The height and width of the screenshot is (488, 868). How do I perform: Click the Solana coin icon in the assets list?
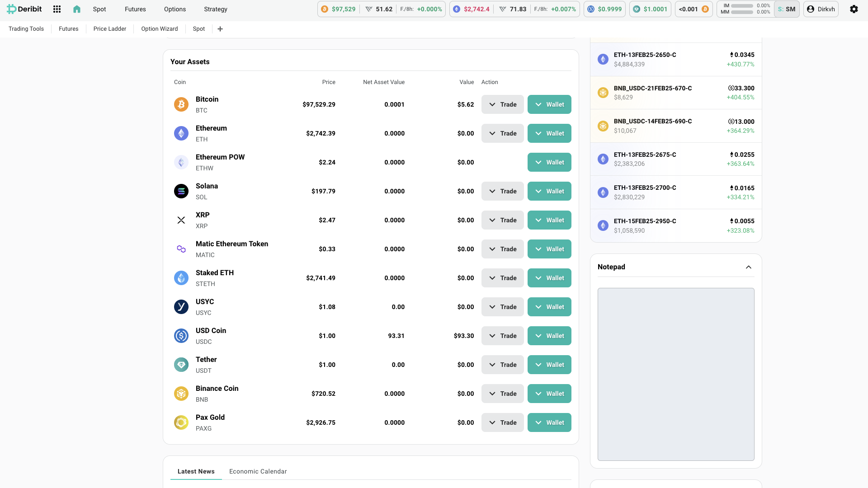[x=181, y=191]
